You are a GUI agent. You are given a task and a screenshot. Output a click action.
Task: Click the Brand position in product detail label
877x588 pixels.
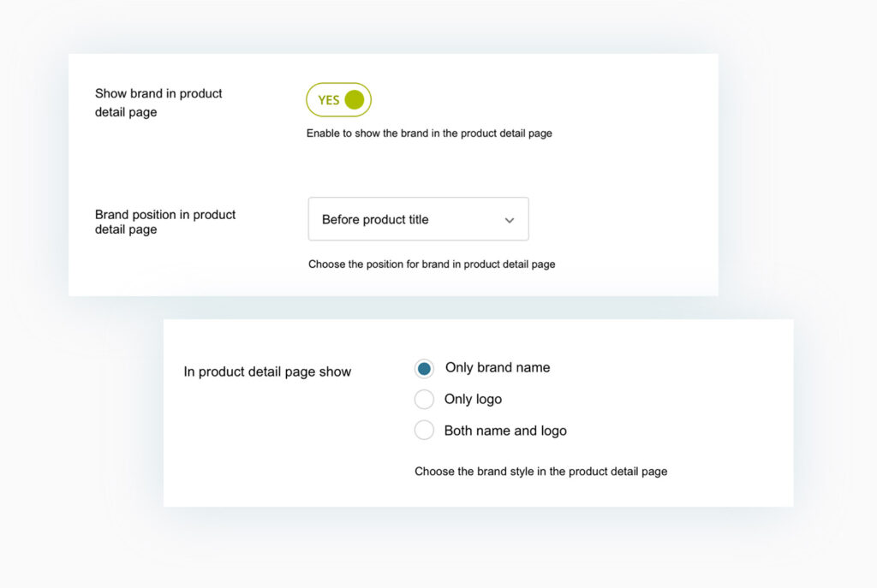tap(164, 222)
